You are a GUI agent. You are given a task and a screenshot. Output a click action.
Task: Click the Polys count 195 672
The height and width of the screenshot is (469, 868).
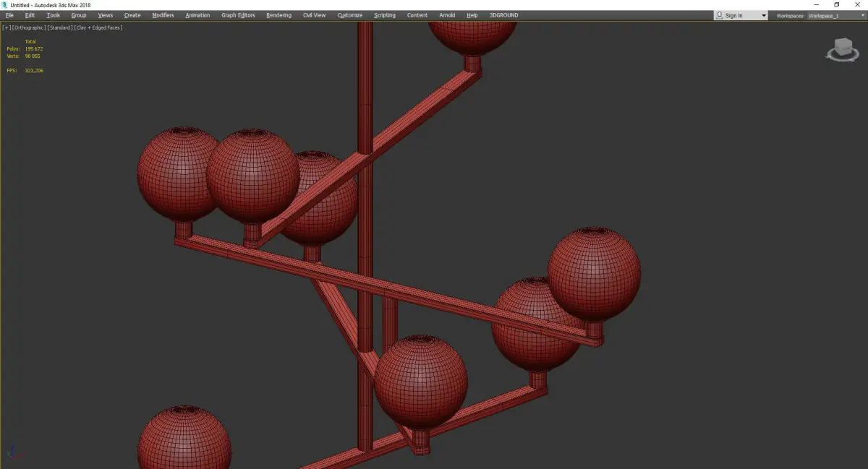34,48
